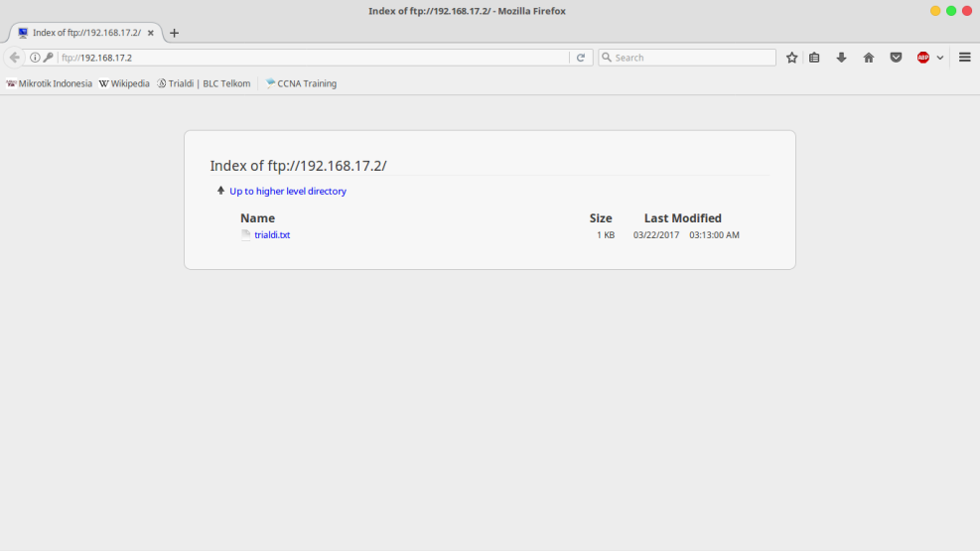Go to the Firefox Home page icon

point(869,58)
